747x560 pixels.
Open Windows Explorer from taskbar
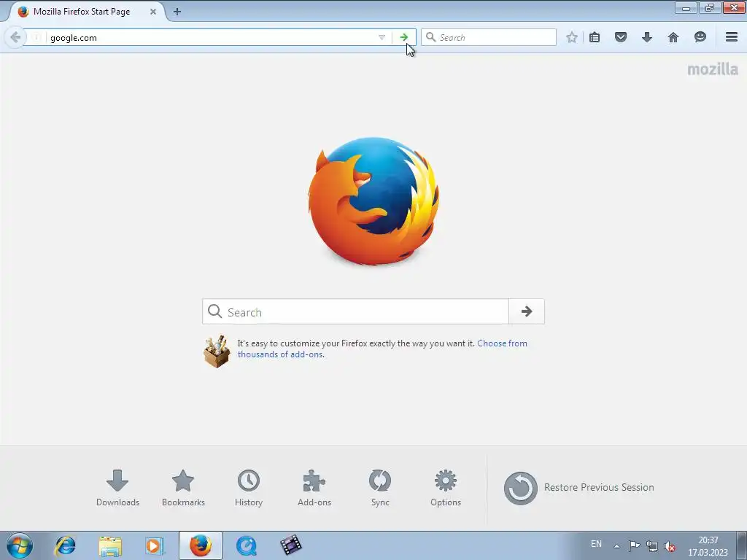point(110,545)
